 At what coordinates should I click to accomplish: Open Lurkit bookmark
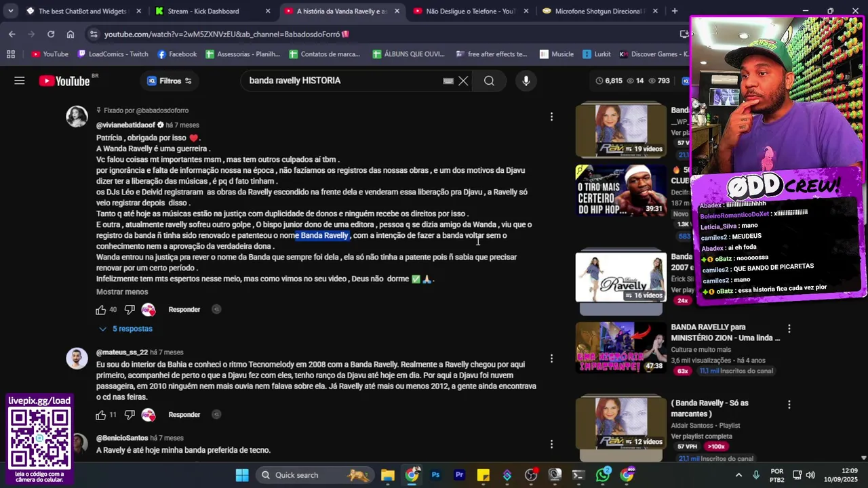(596, 54)
